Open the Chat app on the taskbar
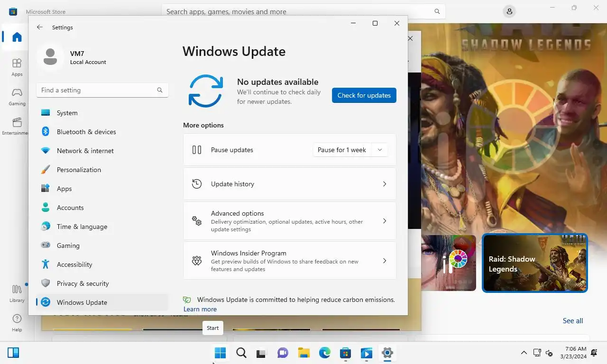 point(283,353)
